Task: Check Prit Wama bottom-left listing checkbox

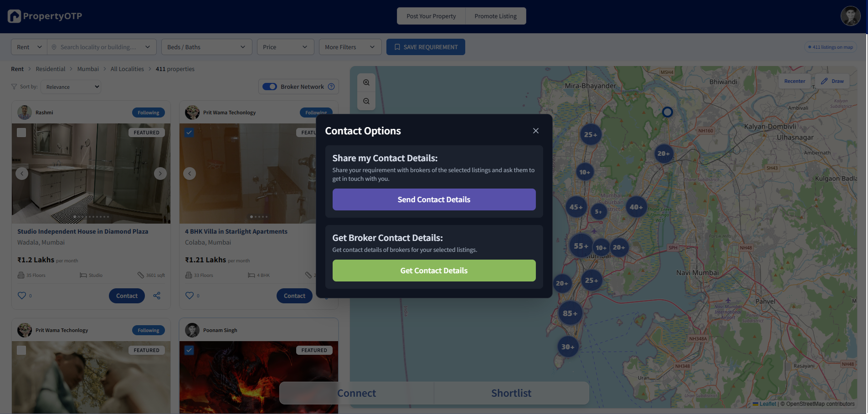Action: [x=21, y=350]
